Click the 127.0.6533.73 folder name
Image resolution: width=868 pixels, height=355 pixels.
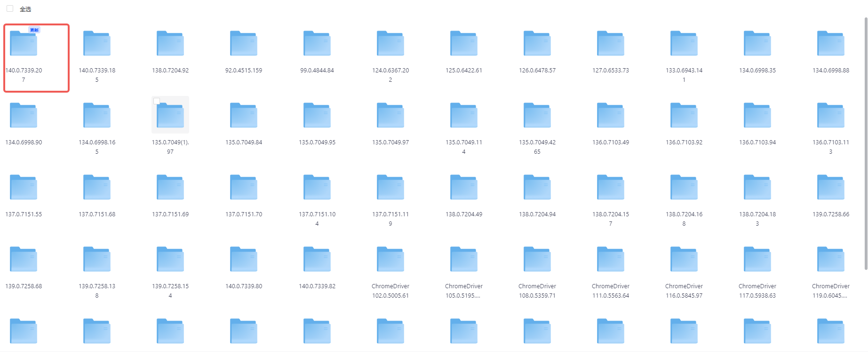pyautogui.click(x=611, y=71)
